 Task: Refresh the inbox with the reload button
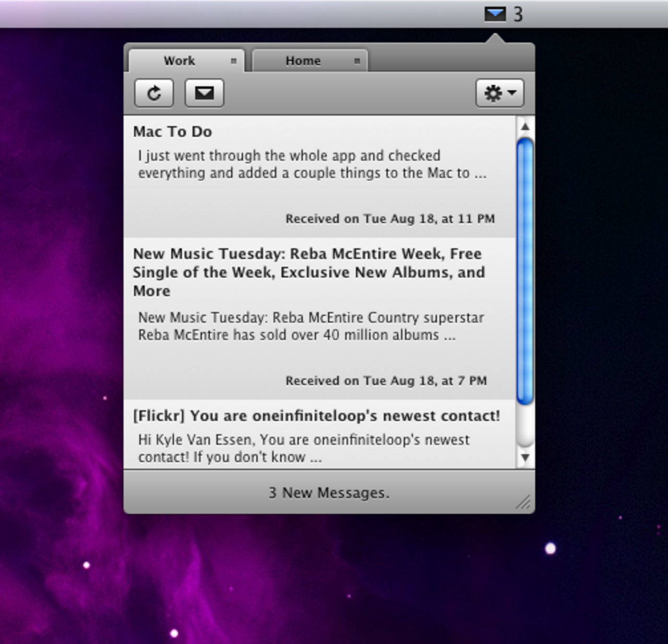click(154, 93)
